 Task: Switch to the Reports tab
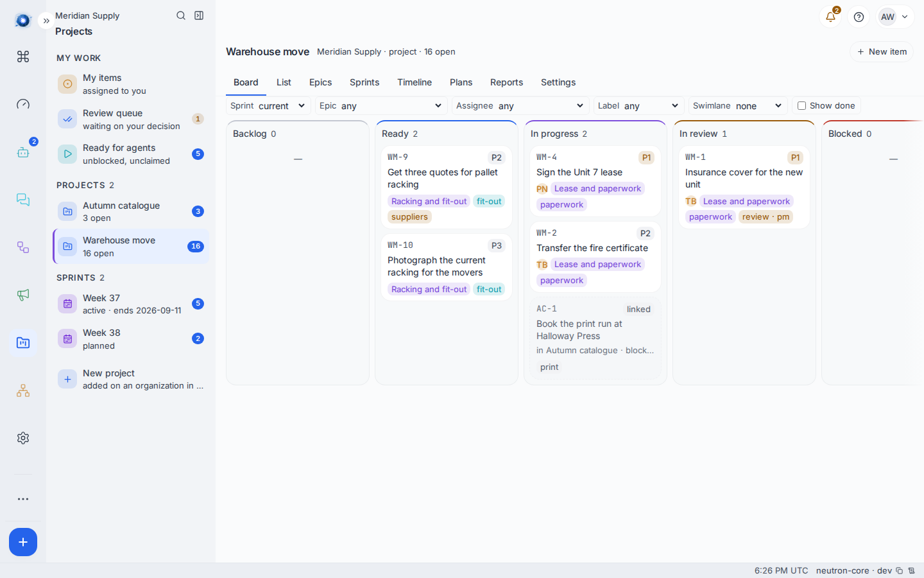(x=506, y=82)
